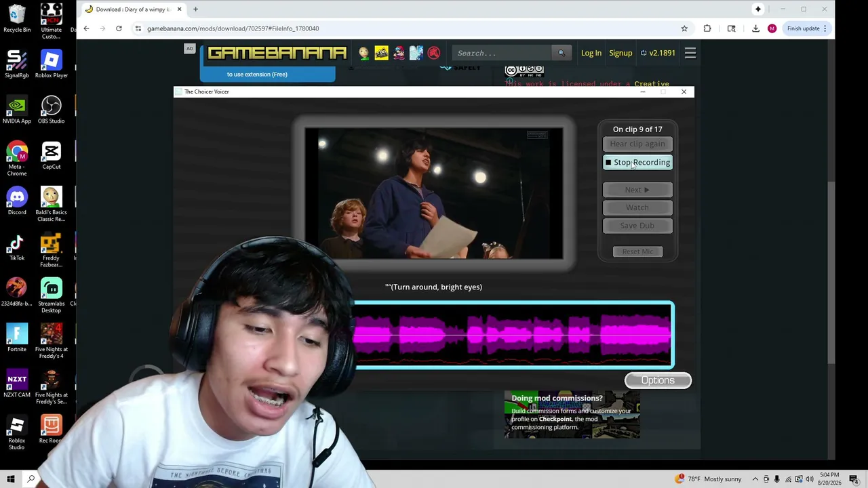
Task: Go back to the previous page
Action: (x=86, y=28)
